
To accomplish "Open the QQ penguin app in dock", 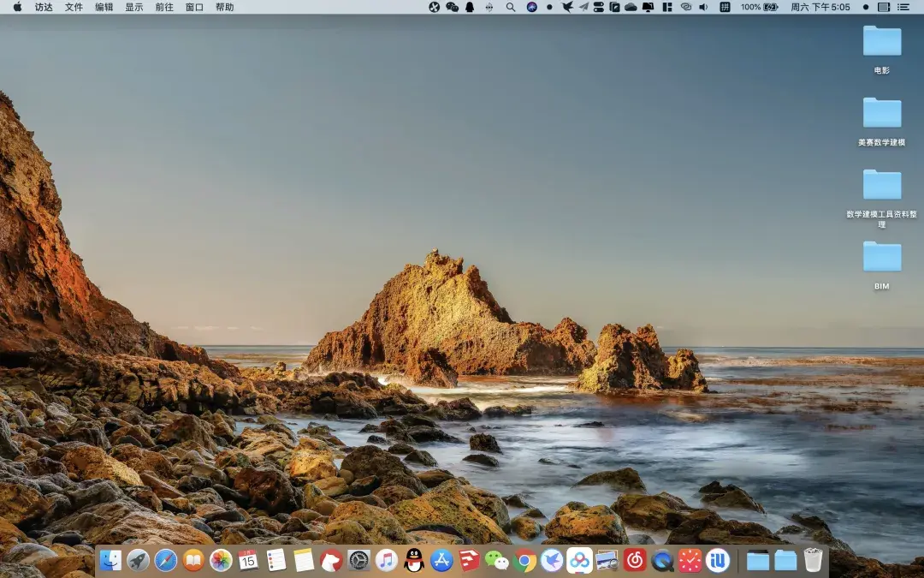I will coord(414,561).
